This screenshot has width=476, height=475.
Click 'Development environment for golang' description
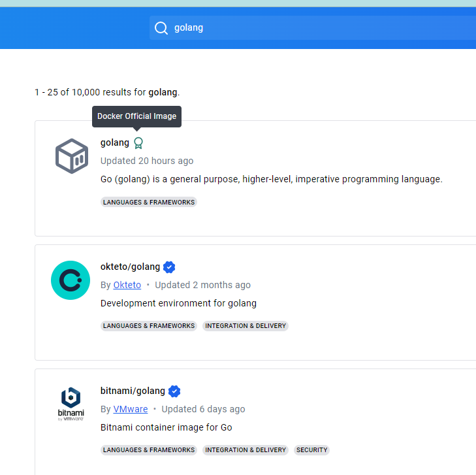point(178,303)
